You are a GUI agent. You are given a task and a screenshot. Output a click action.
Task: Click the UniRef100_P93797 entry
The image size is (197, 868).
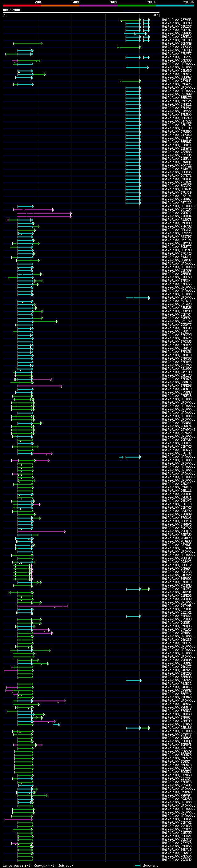point(177,236)
